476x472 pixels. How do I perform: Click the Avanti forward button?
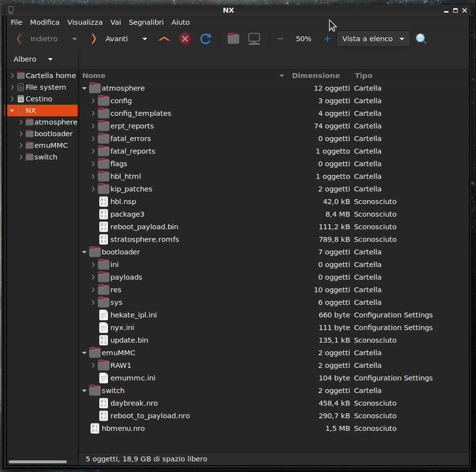pos(110,39)
